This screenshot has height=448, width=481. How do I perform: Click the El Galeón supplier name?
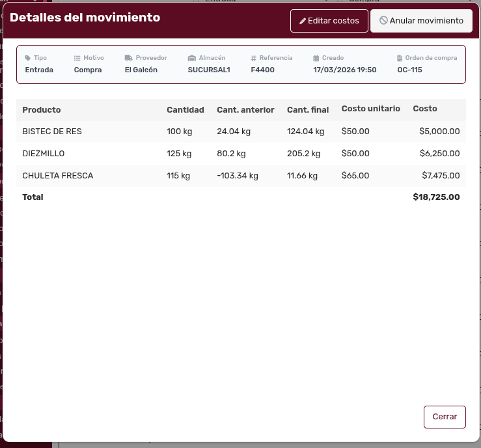click(141, 70)
